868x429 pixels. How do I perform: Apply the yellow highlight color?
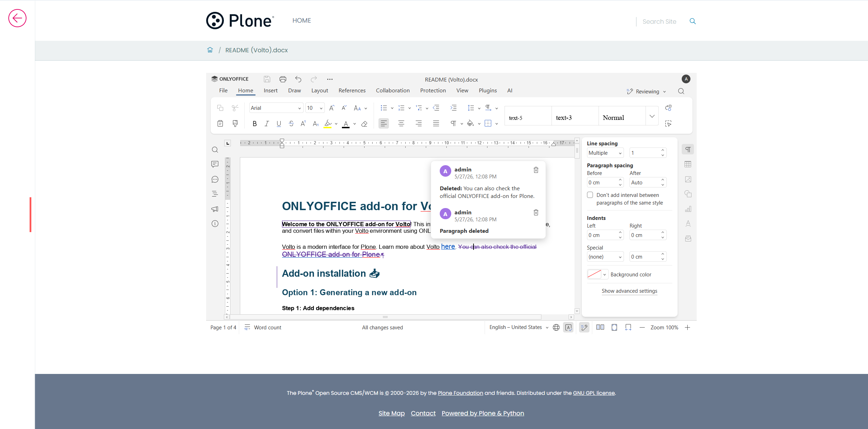click(328, 124)
